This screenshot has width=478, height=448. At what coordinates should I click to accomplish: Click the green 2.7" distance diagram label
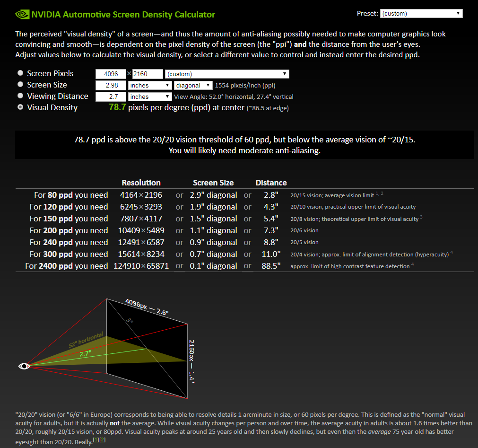(x=86, y=354)
